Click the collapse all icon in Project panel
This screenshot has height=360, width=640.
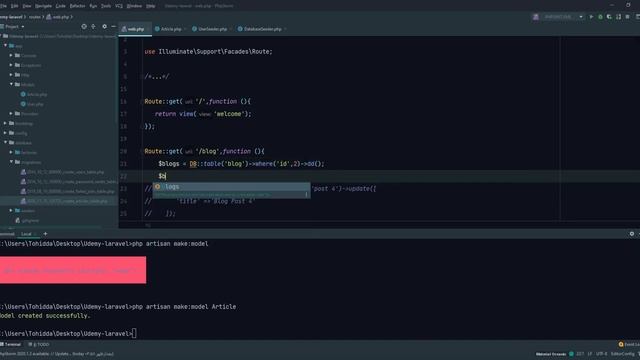pos(93,27)
